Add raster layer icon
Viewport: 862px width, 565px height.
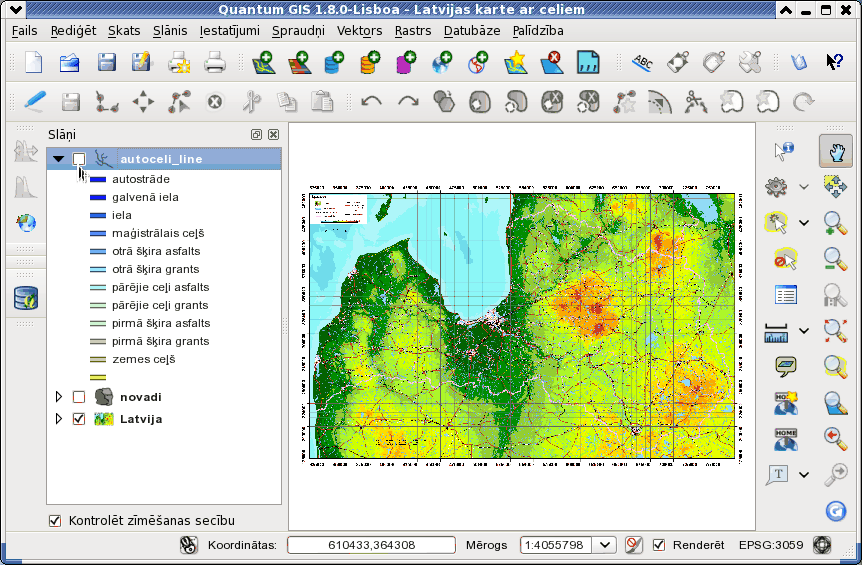(300, 63)
